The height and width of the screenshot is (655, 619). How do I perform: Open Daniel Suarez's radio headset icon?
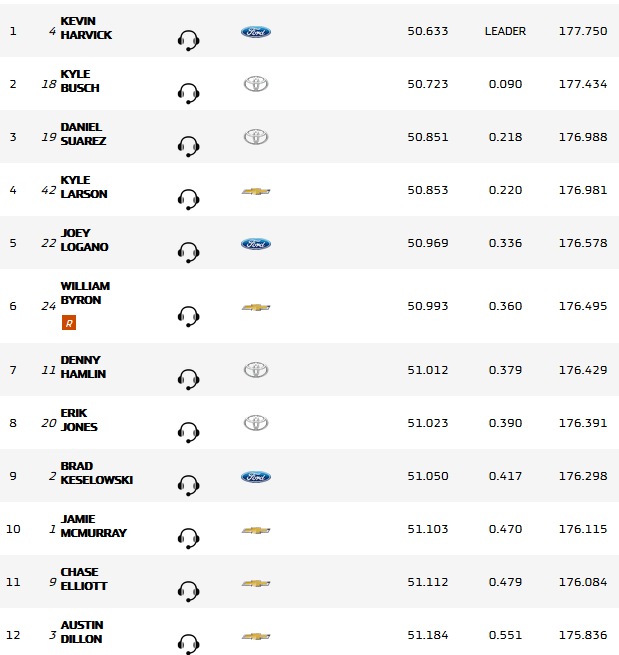pos(188,146)
